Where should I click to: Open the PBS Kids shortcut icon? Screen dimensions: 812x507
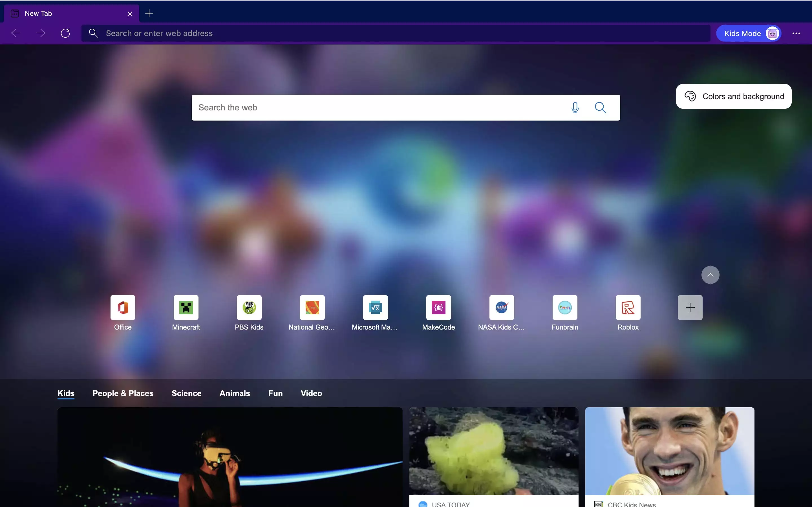coord(249,308)
